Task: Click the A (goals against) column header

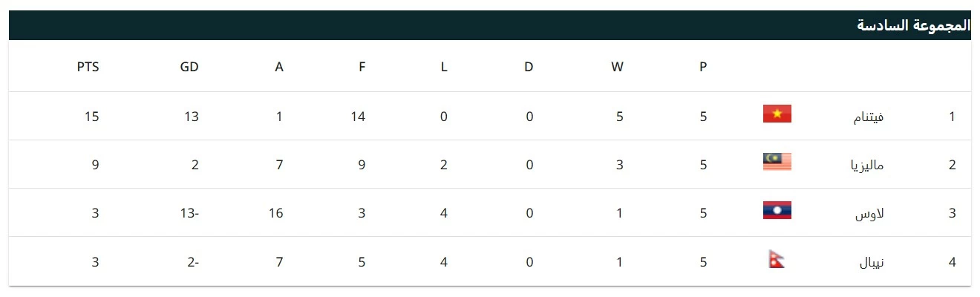Action: pos(279,66)
